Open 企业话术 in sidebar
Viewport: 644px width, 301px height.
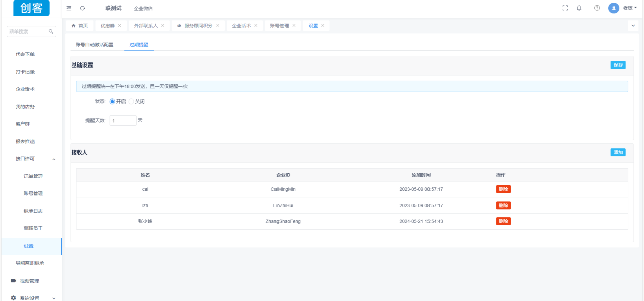click(x=25, y=89)
